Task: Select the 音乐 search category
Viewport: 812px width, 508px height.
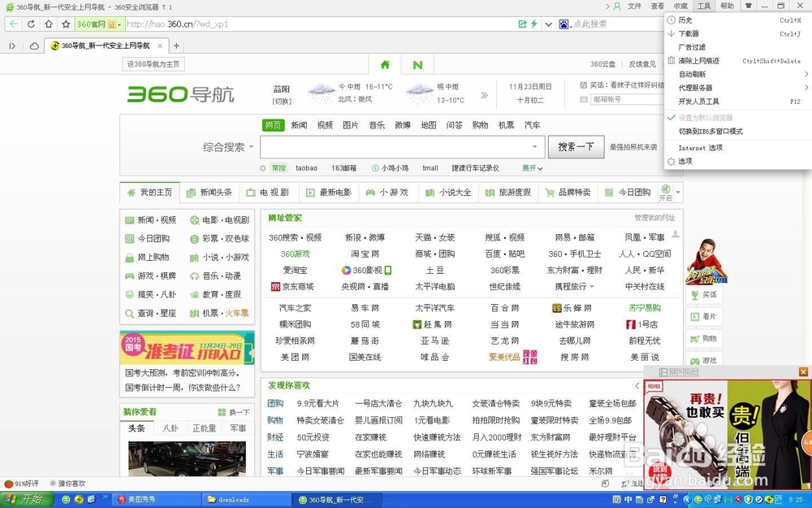Action: click(x=377, y=125)
